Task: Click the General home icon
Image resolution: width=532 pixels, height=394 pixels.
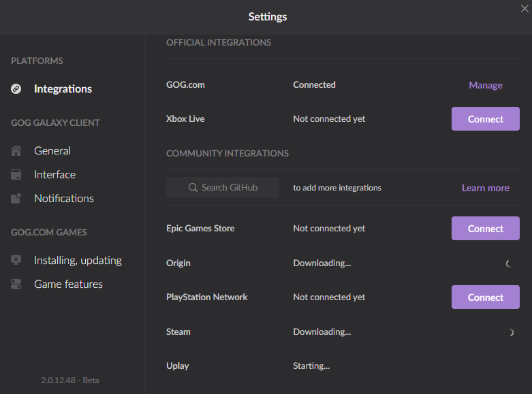Action: (x=16, y=151)
